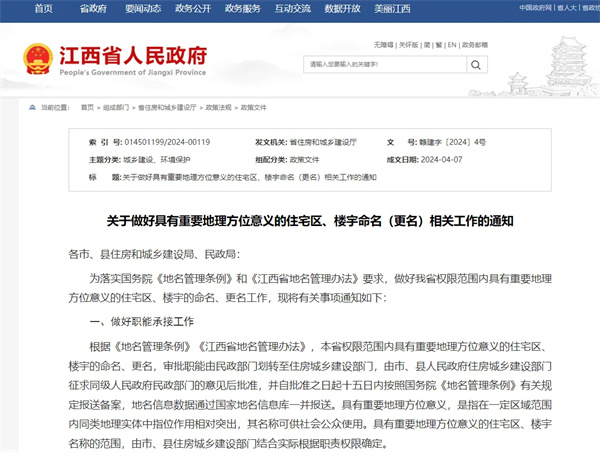
Task: Switch to 关怀版 care mode
Action: pos(408,45)
